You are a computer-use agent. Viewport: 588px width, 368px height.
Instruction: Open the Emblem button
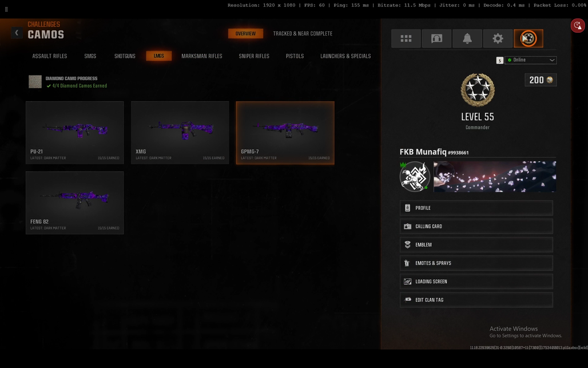click(476, 244)
